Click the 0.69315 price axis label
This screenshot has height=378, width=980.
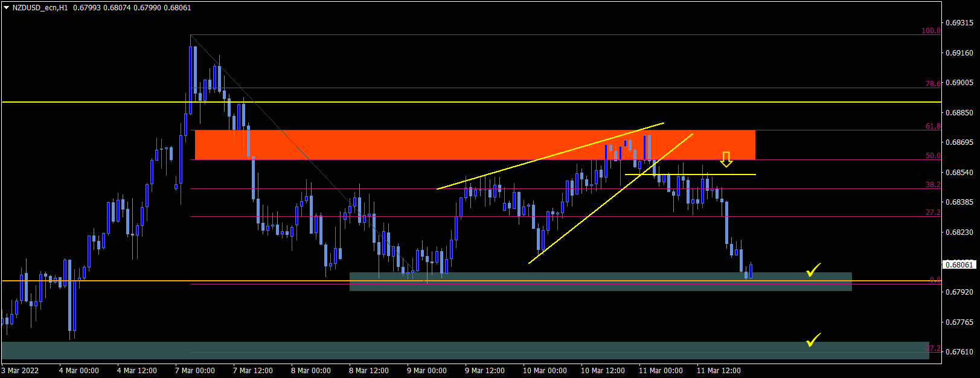pos(959,23)
